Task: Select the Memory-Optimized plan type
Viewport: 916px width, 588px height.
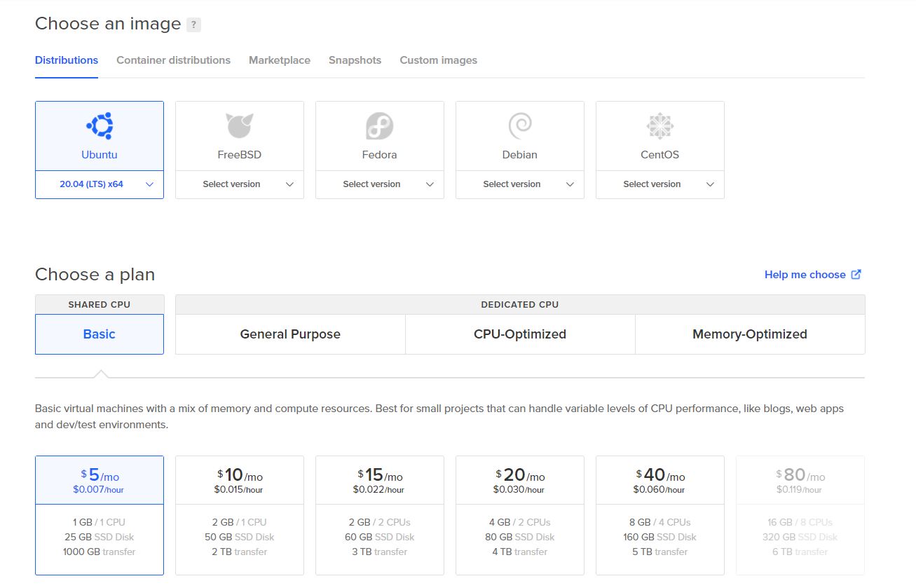Action: (750, 334)
